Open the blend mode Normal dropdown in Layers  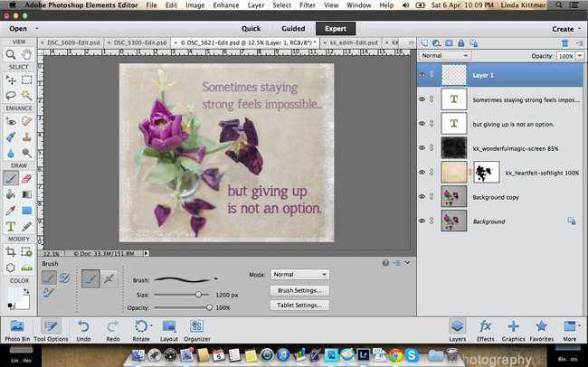(444, 55)
